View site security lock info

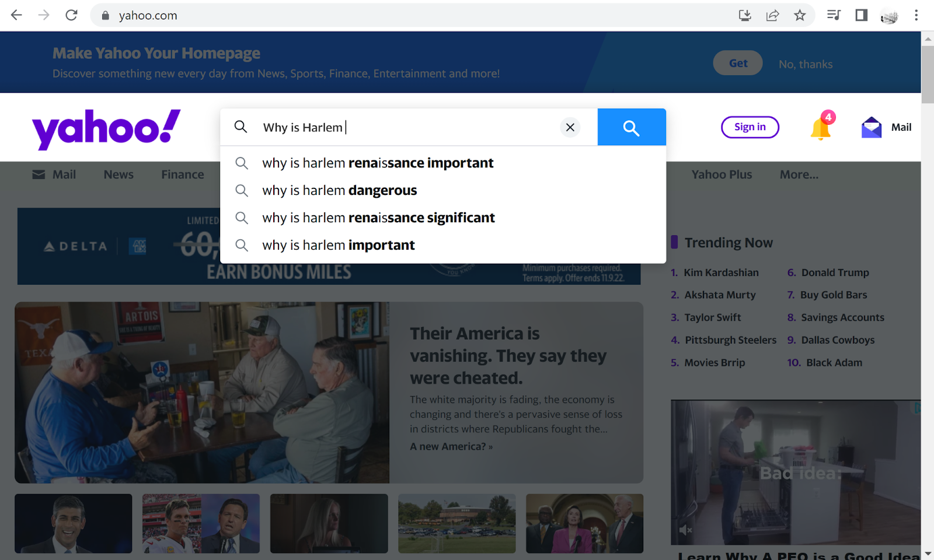(106, 16)
